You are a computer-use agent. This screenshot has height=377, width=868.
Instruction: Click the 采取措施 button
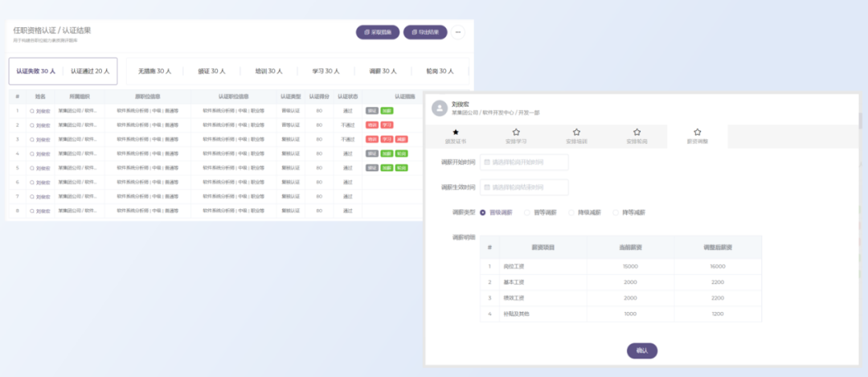pyautogui.click(x=378, y=32)
